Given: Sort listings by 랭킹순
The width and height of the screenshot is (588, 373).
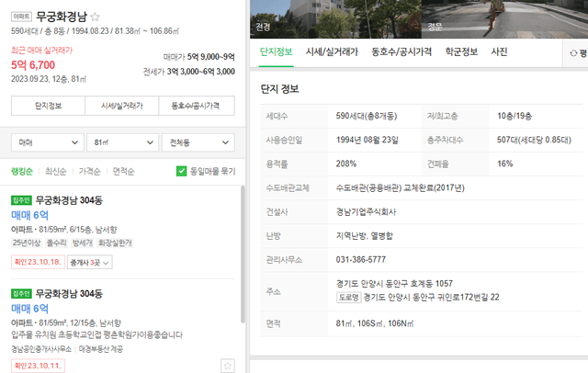Looking at the screenshot, I should [x=22, y=171].
